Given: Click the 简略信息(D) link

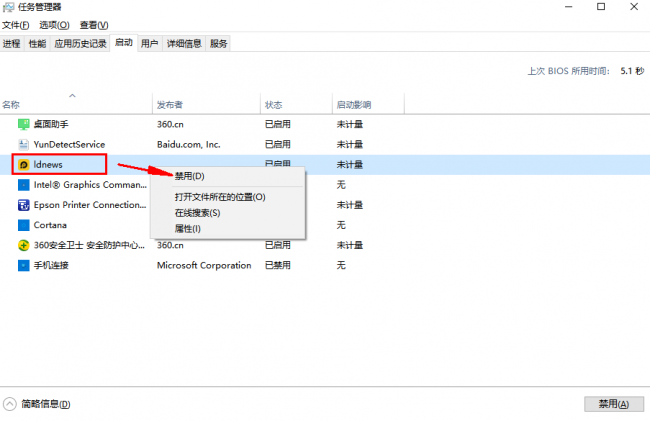Looking at the screenshot, I should [46, 404].
